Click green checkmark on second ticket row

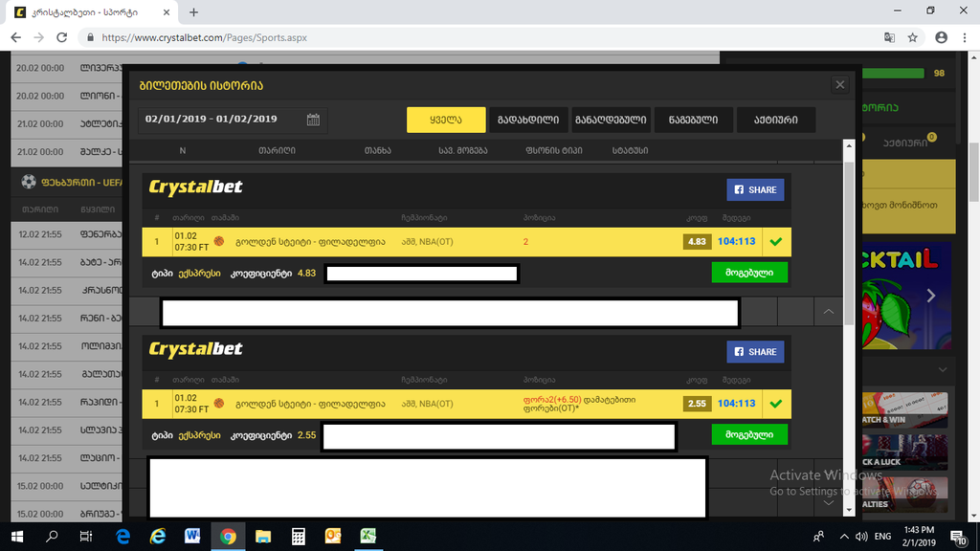coord(776,404)
